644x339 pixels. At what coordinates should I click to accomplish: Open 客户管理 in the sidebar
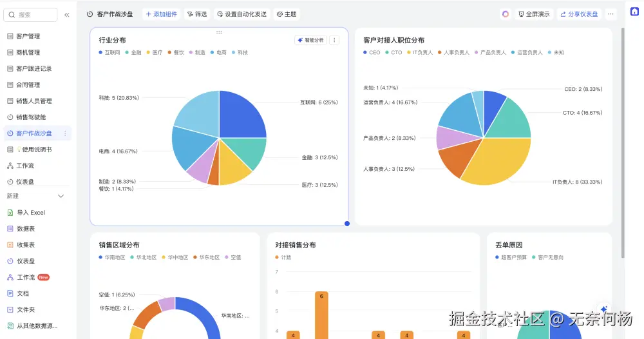tap(28, 36)
